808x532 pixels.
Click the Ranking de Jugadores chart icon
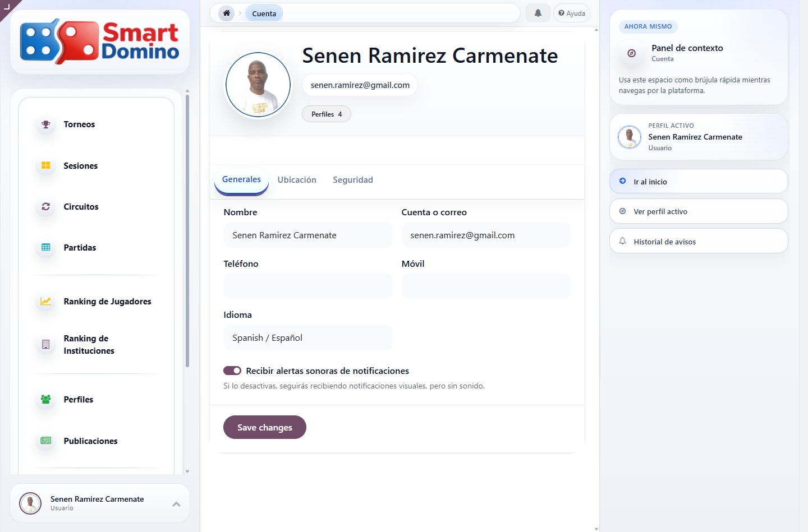[x=46, y=301]
